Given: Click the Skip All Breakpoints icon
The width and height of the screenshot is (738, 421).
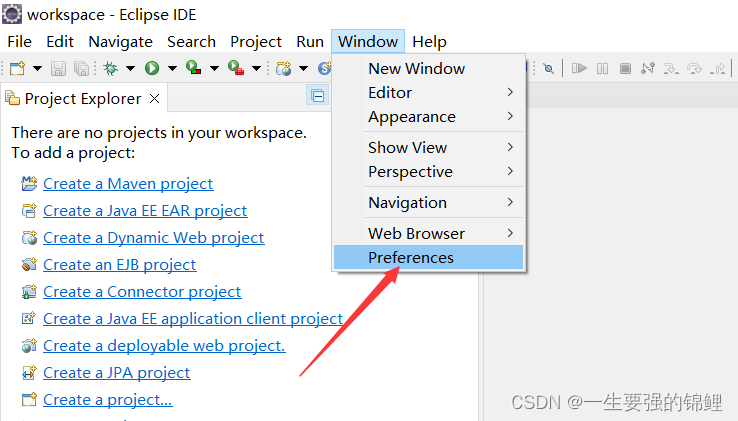Looking at the screenshot, I should pyautogui.click(x=548, y=69).
